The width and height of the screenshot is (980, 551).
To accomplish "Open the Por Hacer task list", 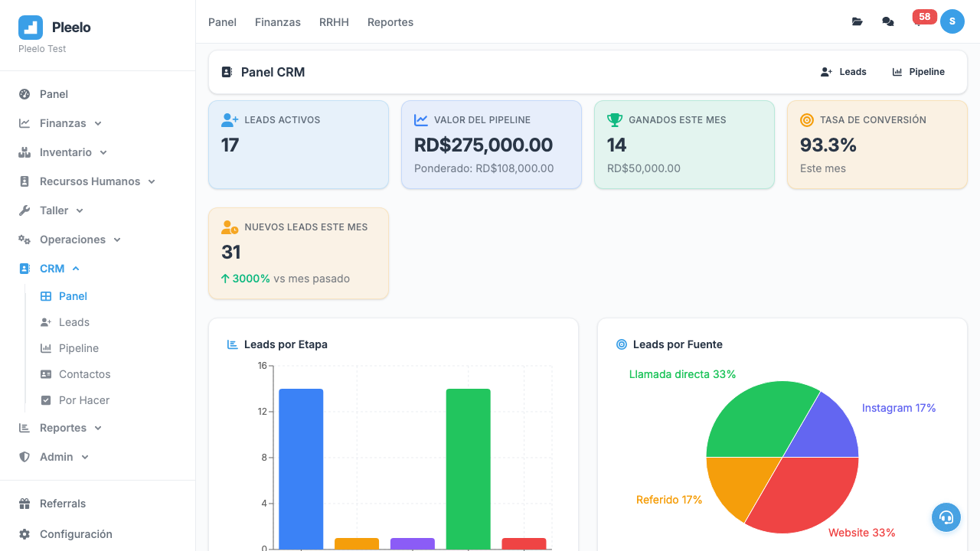I will click(x=83, y=400).
